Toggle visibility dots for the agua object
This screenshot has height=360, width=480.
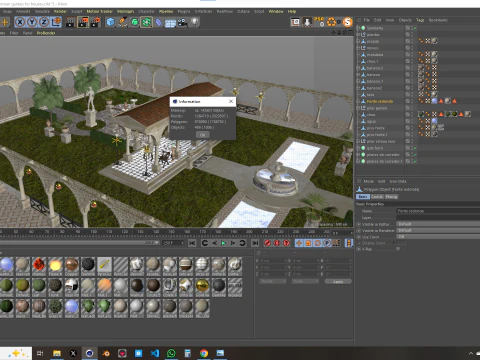coord(412,121)
